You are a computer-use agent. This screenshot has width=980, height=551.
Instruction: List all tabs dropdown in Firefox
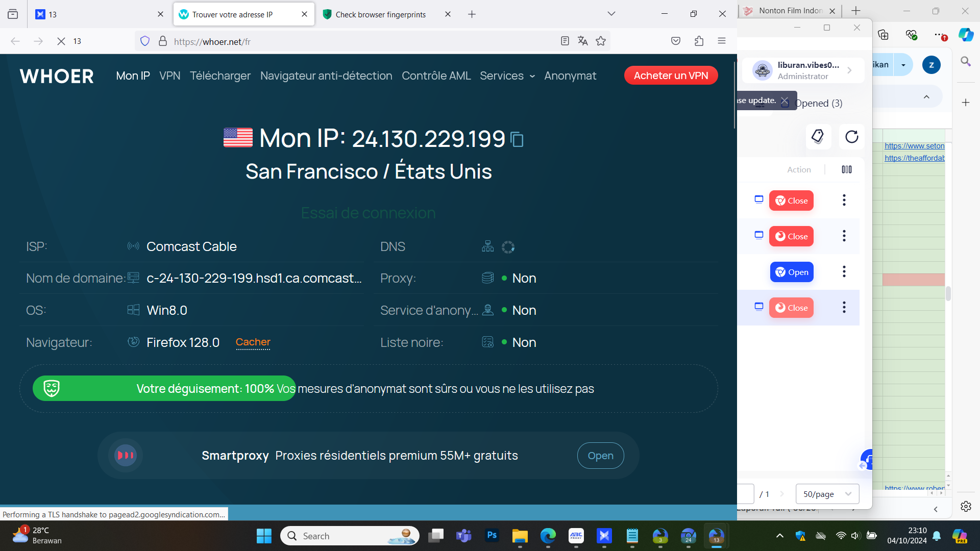(x=611, y=14)
